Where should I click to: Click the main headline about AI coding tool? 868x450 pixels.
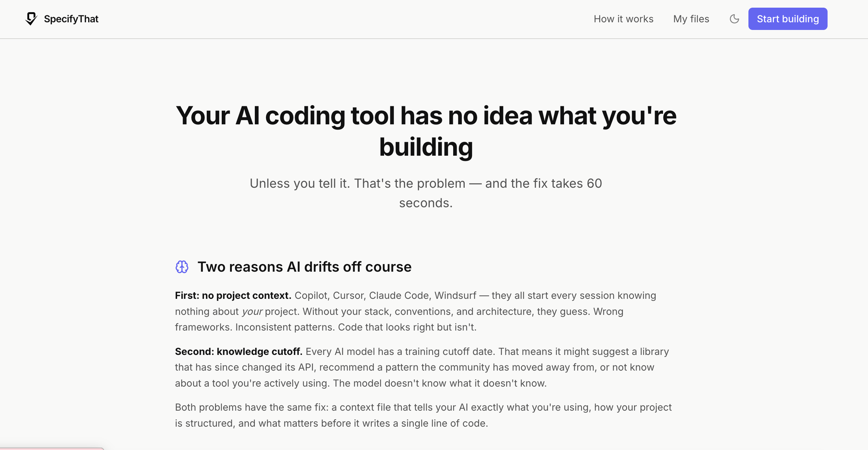[x=426, y=116]
